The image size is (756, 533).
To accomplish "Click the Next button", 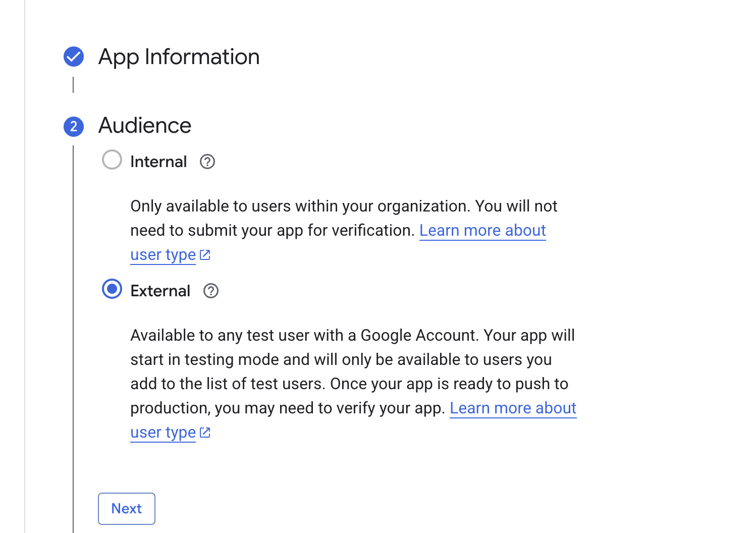I will (127, 509).
